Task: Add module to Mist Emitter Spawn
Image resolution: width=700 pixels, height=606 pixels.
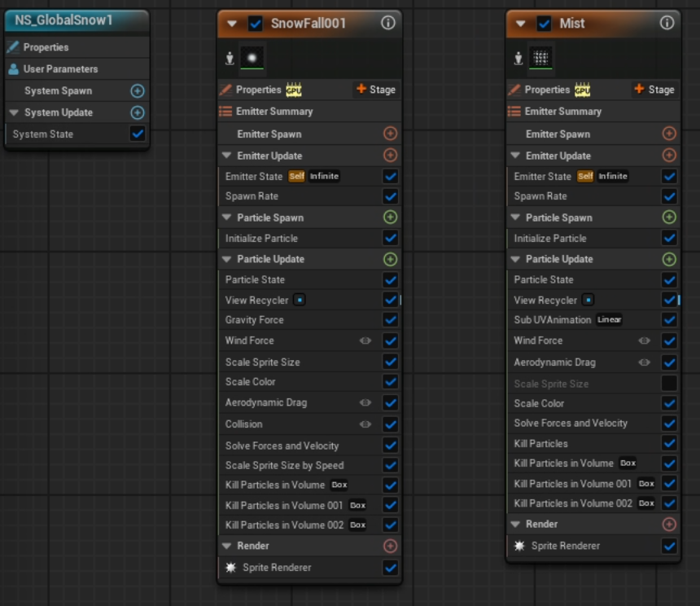Action: click(x=669, y=134)
